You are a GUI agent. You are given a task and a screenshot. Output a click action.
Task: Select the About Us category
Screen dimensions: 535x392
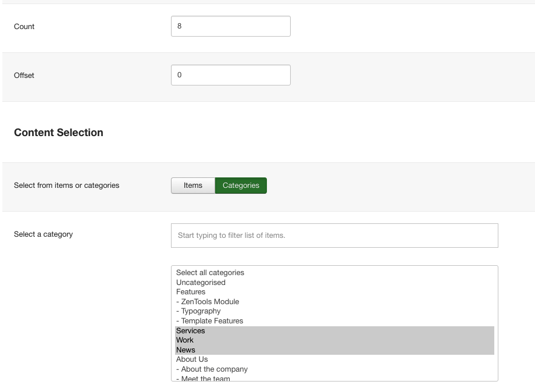334,359
